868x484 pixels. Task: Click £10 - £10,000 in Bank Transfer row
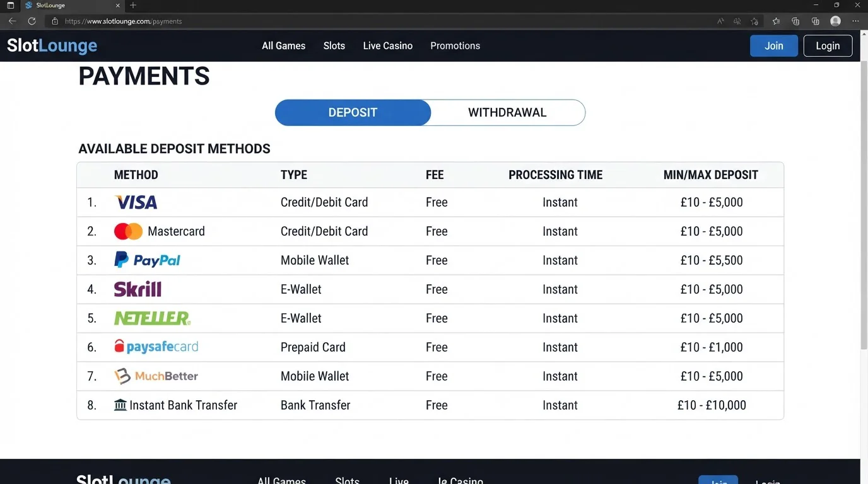pyautogui.click(x=712, y=405)
